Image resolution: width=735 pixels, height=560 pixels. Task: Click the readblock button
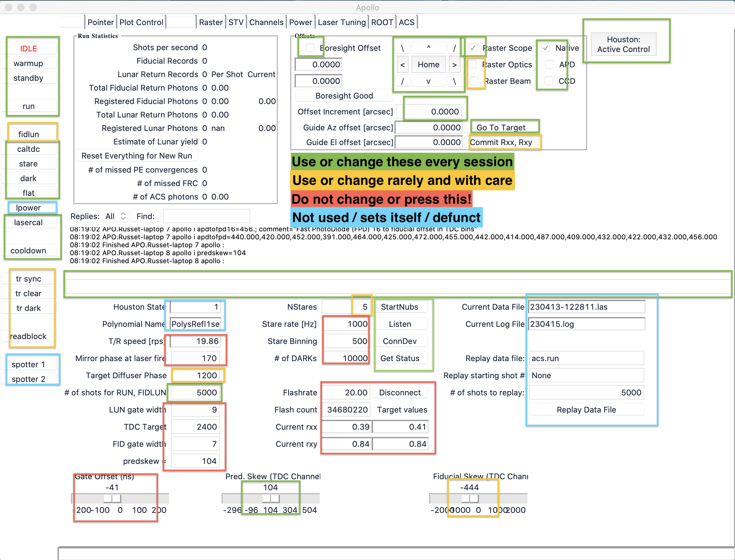[29, 336]
